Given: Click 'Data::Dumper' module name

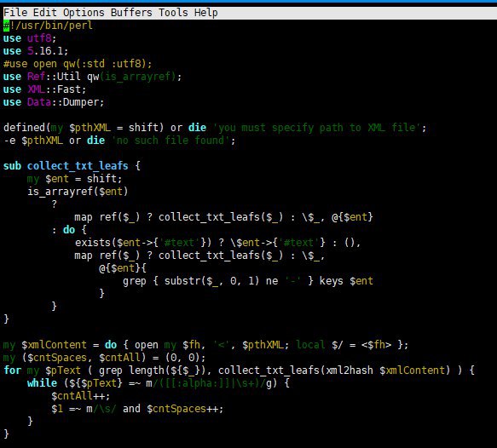Looking at the screenshot, I should point(63,102).
